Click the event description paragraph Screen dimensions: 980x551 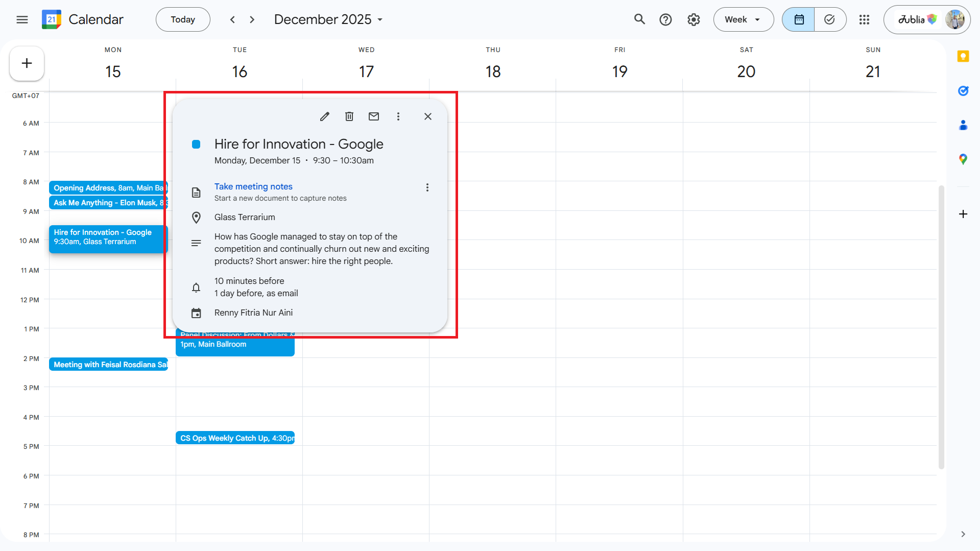(x=322, y=249)
